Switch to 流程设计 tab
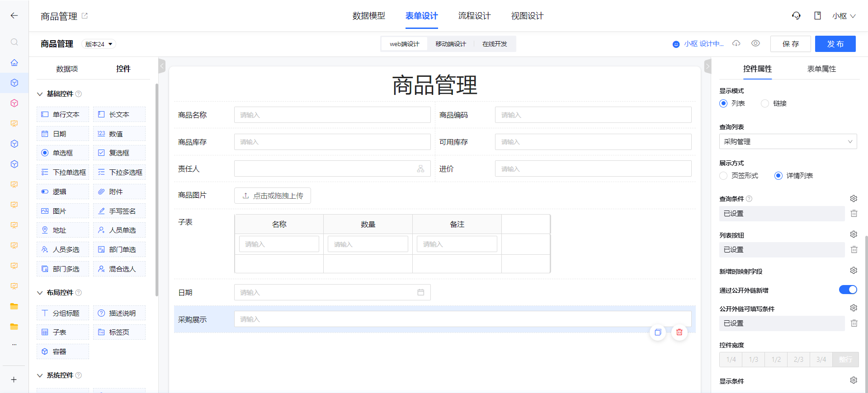The width and height of the screenshot is (868, 393). [x=474, y=16]
